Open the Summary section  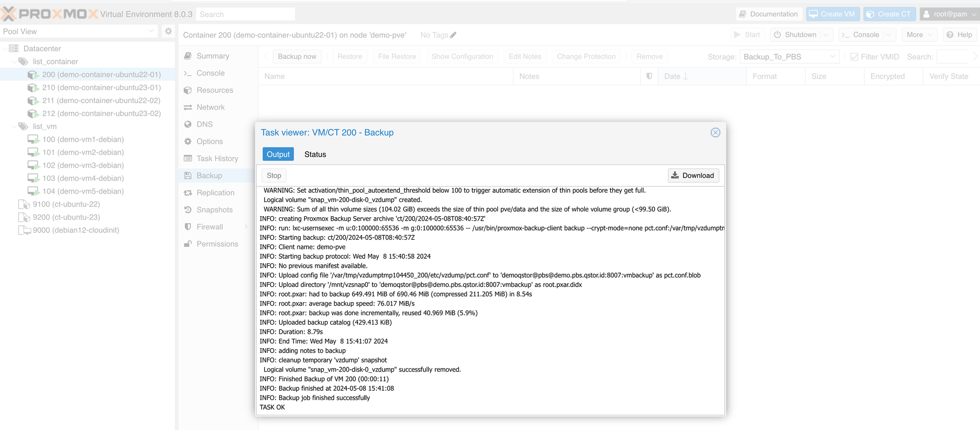(x=218, y=56)
